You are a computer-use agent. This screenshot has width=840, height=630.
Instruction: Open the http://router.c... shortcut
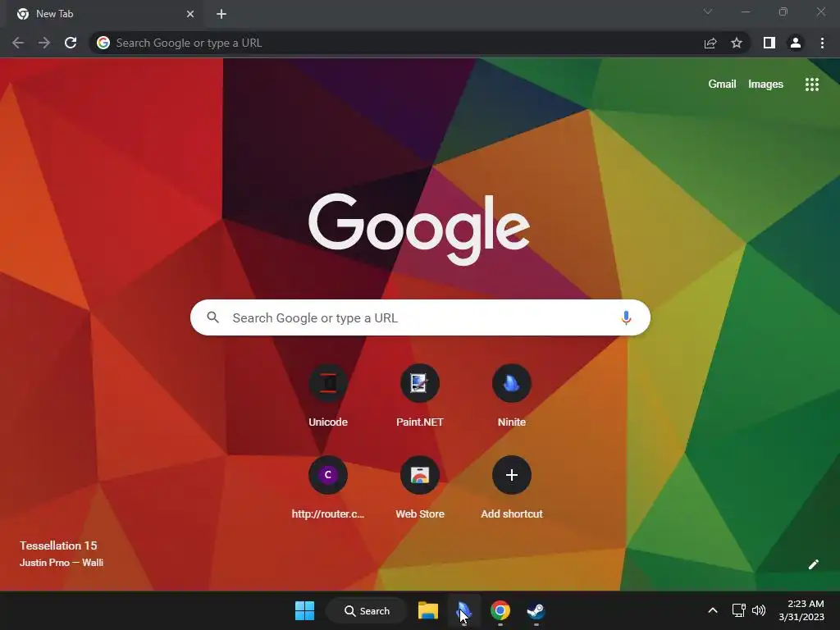(328, 487)
